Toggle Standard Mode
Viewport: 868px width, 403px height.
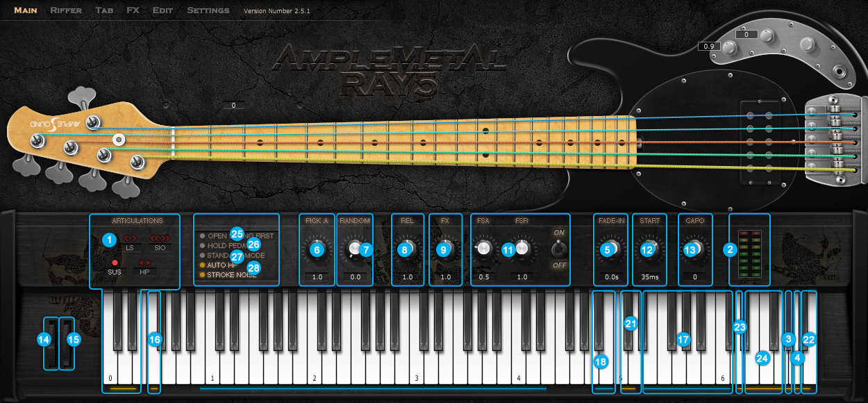tap(231, 256)
